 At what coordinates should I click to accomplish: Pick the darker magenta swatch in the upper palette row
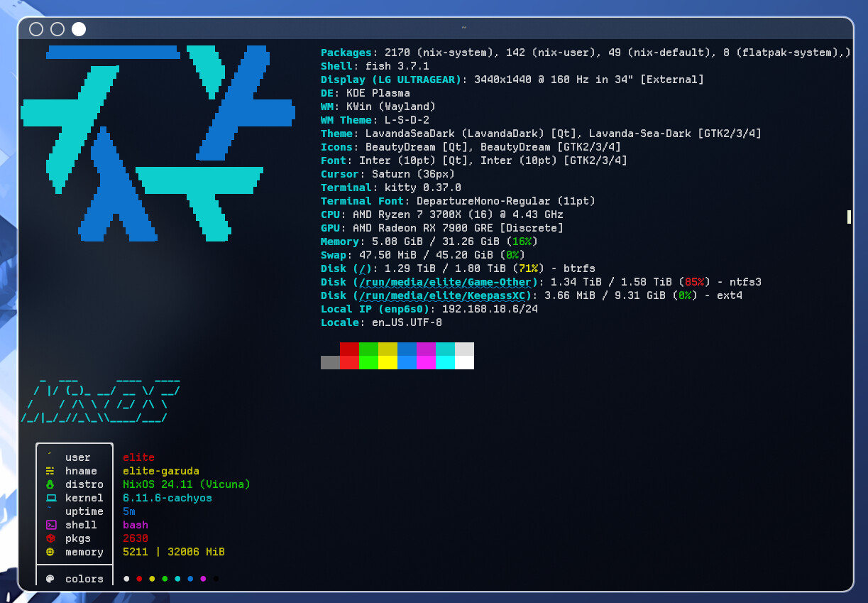click(x=426, y=349)
